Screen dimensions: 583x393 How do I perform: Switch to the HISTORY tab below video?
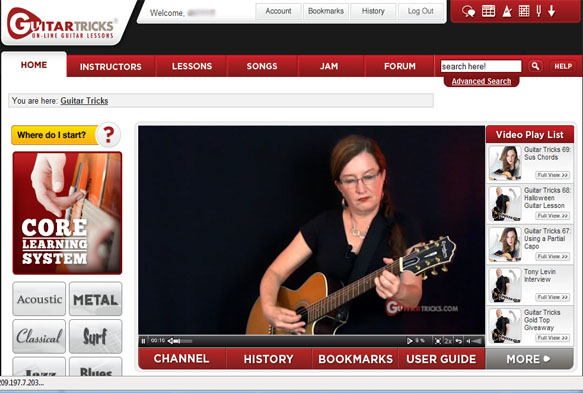(268, 359)
